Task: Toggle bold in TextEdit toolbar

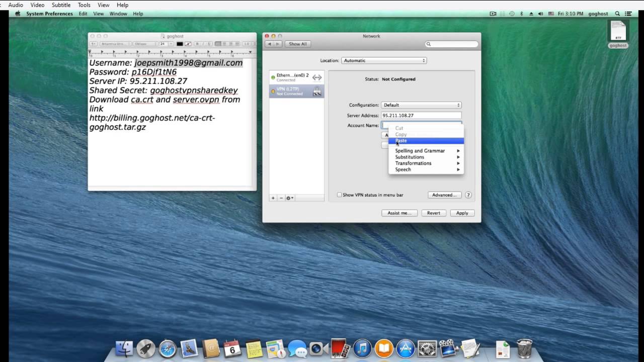Action: pos(197,44)
